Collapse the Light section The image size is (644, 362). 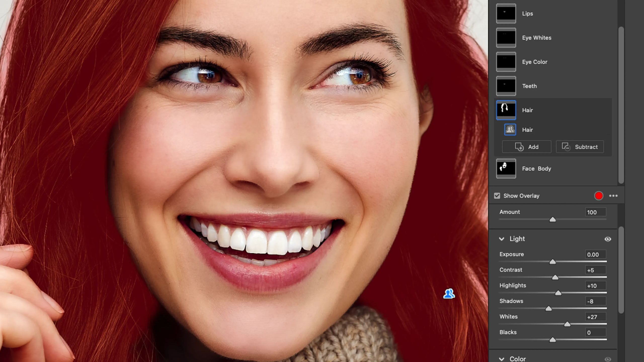pos(501,239)
